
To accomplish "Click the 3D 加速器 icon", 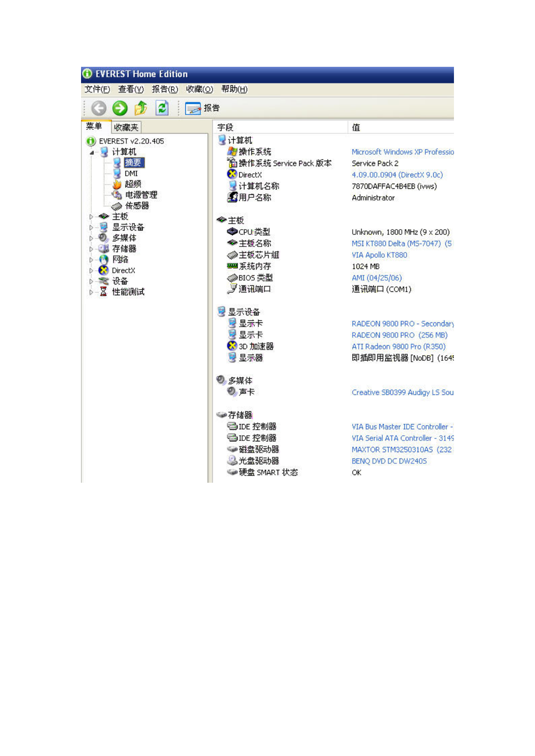I will click(x=232, y=346).
